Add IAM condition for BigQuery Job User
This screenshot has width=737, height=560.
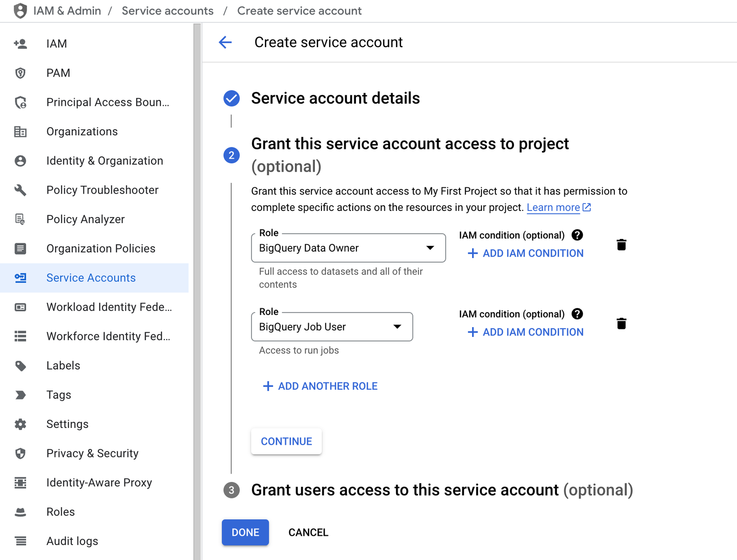[525, 332]
